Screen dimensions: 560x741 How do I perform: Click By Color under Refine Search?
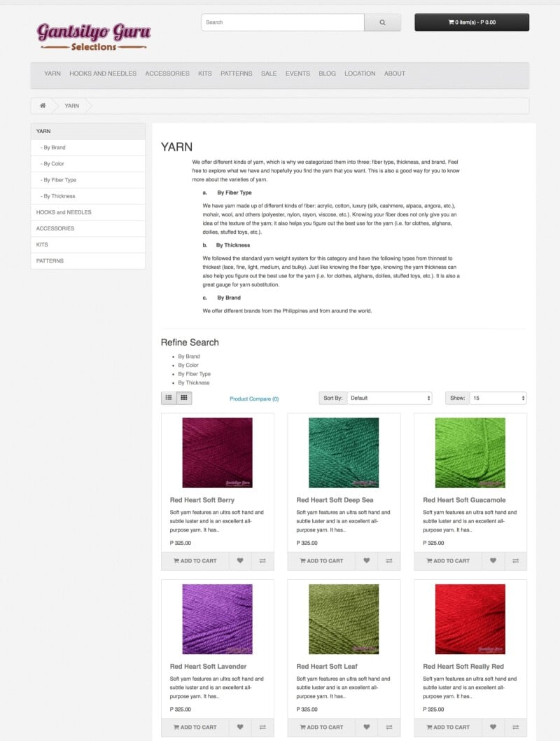pyautogui.click(x=188, y=366)
